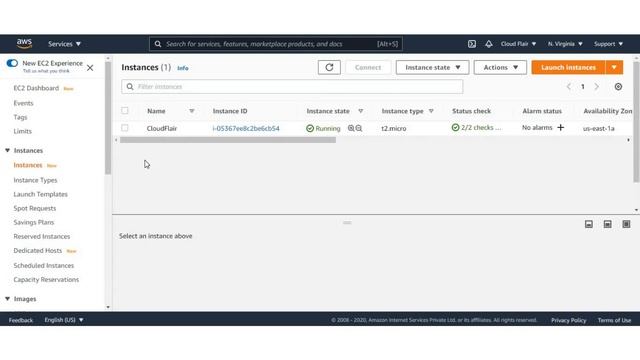Image resolution: width=640 pixels, height=360 pixels.
Task: Select the CloudFlair name cell
Action: click(162, 128)
